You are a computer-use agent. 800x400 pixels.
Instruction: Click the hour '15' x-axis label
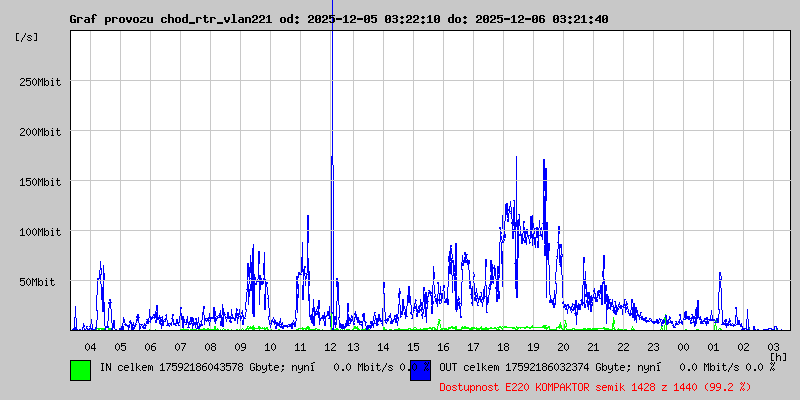pyautogui.click(x=413, y=347)
